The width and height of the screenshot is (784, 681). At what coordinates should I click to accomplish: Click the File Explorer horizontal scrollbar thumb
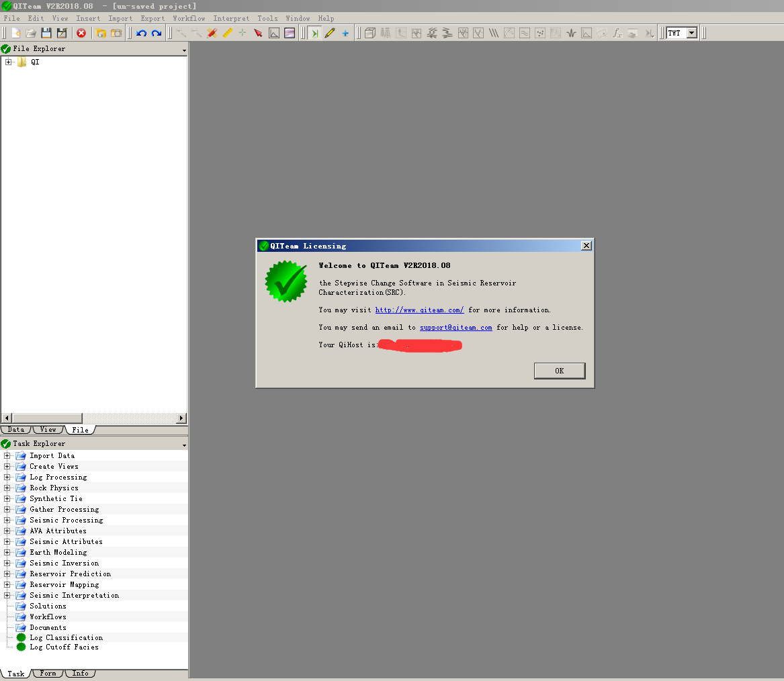(48, 418)
